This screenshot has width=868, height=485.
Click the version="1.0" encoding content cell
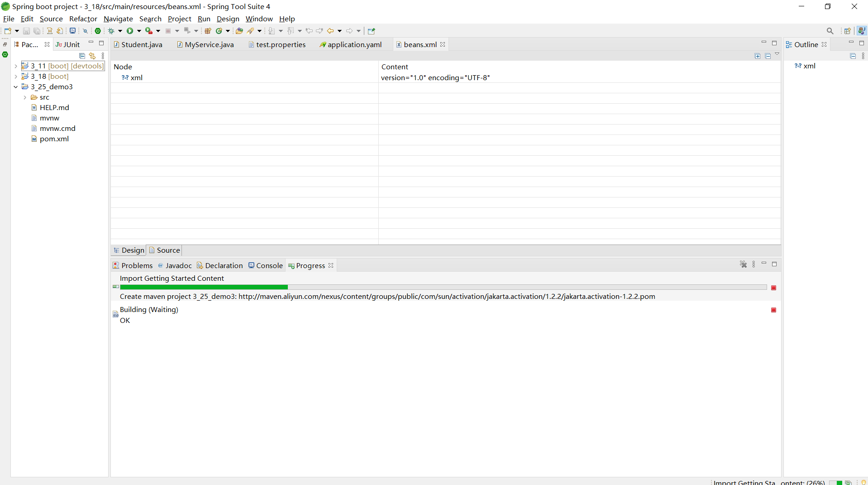tap(435, 78)
